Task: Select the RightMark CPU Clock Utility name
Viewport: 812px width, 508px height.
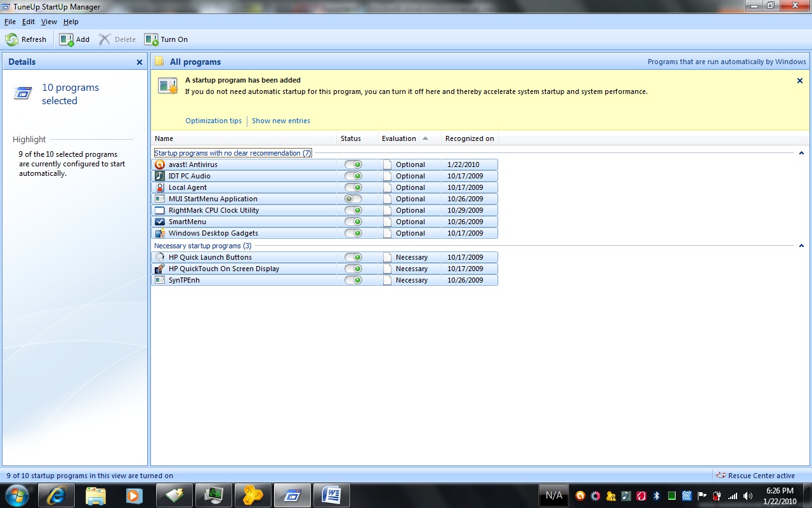Action: tap(214, 210)
